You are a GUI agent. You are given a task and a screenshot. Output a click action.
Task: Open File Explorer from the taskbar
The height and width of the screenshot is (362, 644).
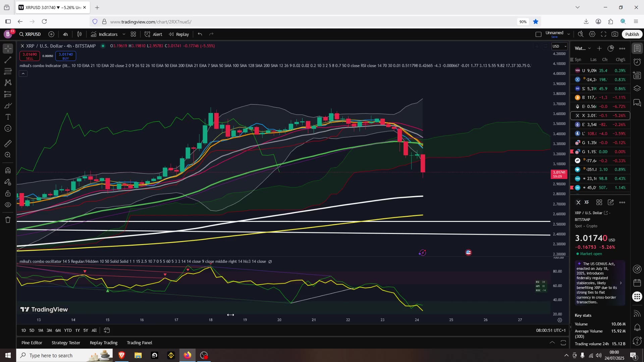[x=138, y=355]
